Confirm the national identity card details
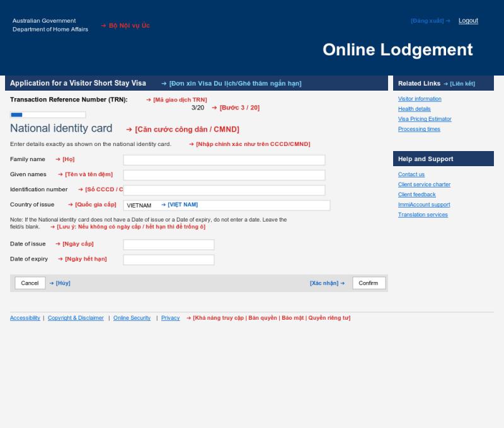Viewport: 504px width, 428px height. (369, 283)
